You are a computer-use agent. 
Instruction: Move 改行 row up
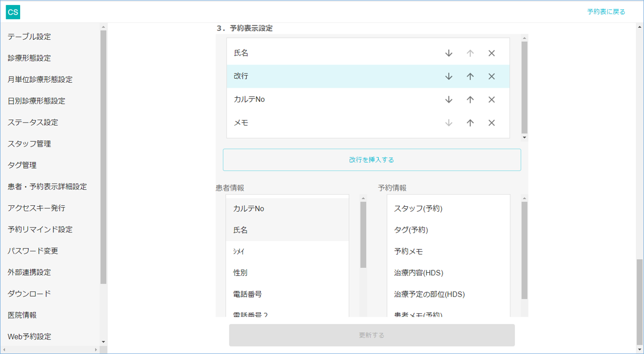(470, 77)
